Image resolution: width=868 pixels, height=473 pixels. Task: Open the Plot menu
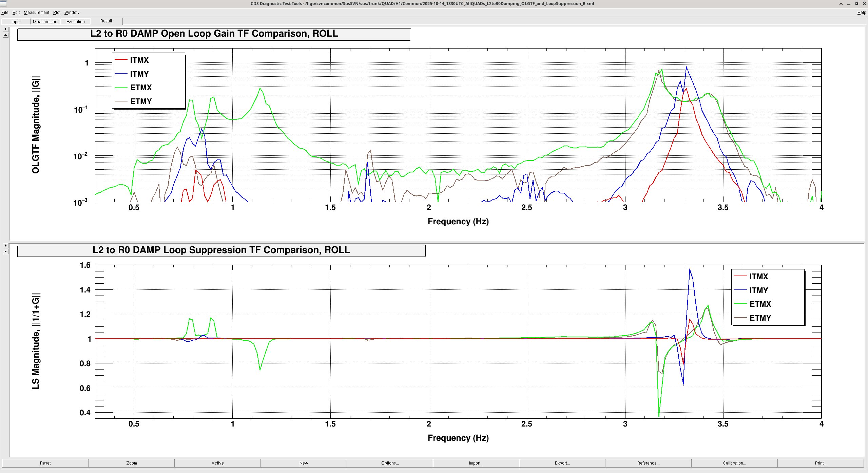(x=57, y=13)
